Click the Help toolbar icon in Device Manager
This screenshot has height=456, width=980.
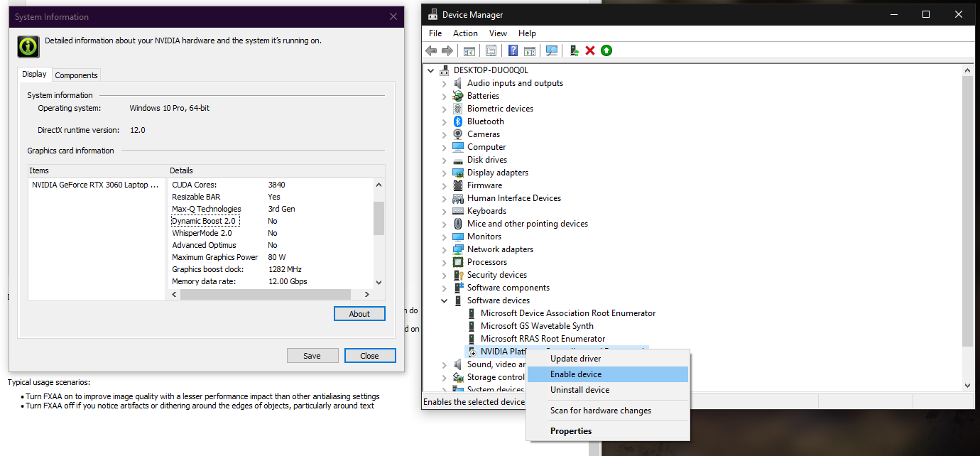coord(513,50)
